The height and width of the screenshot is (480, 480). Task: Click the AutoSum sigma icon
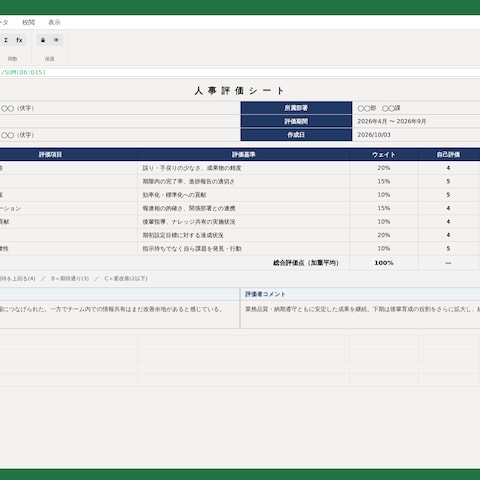(6, 40)
